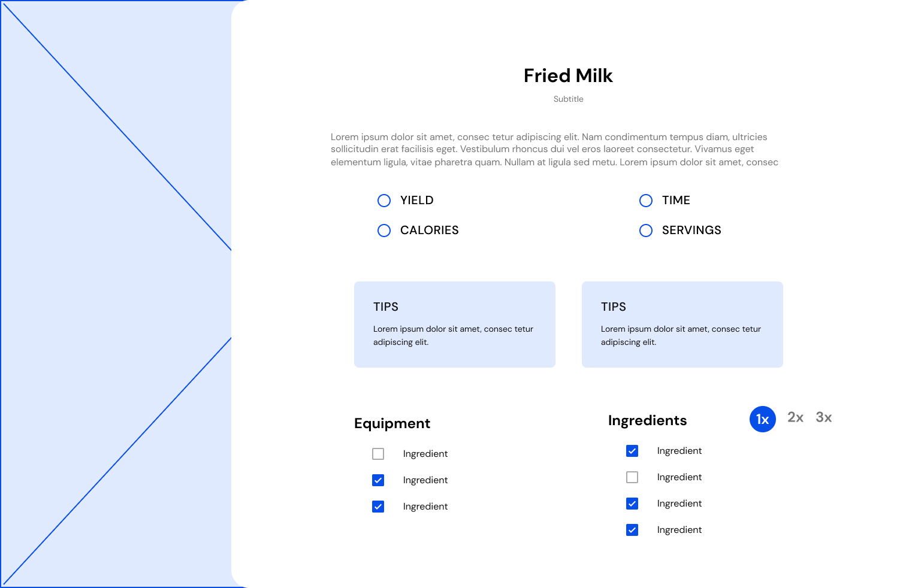Click the recipe image placeholder

click(x=115, y=293)
